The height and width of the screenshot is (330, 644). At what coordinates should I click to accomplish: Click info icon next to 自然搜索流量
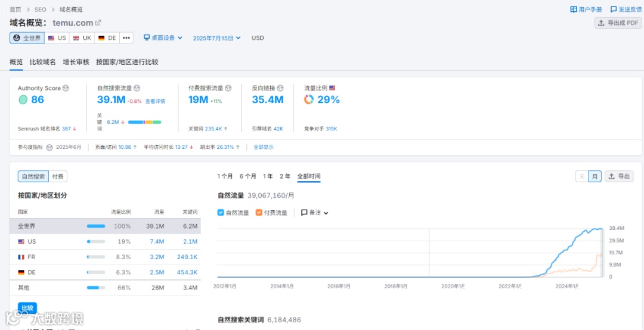[138, 88]
